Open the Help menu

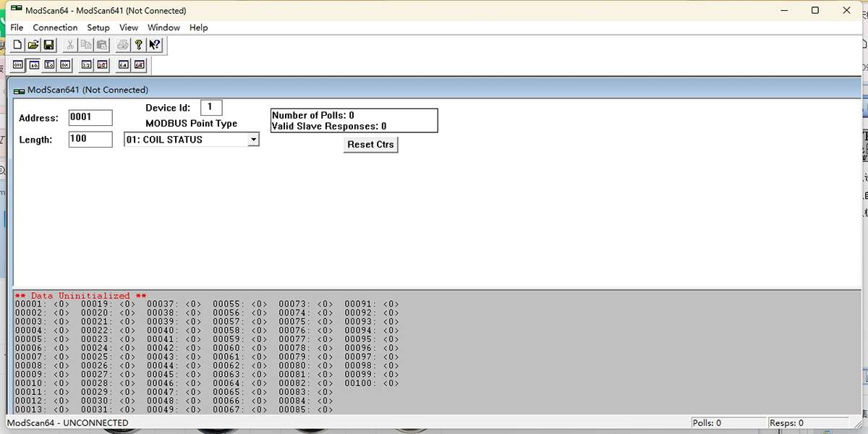click(199, 27)
